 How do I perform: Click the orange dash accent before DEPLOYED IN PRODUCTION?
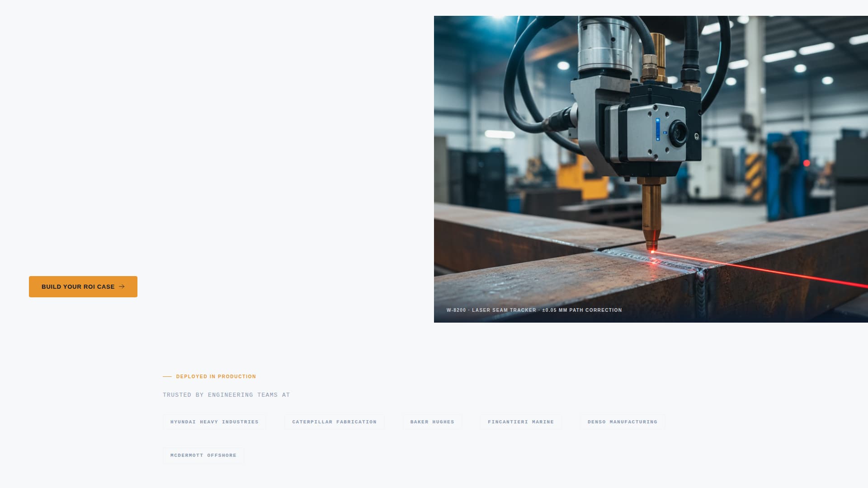click(166, 376)
